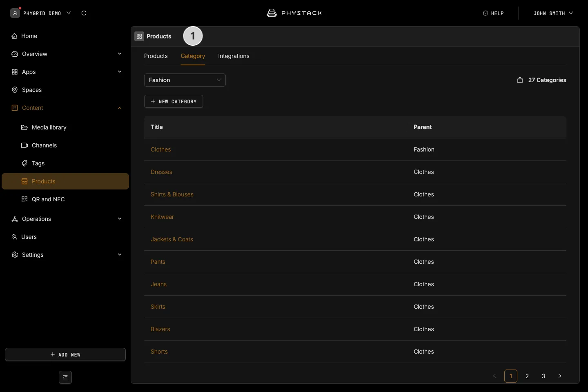Open the Help link

coord(493,13)
